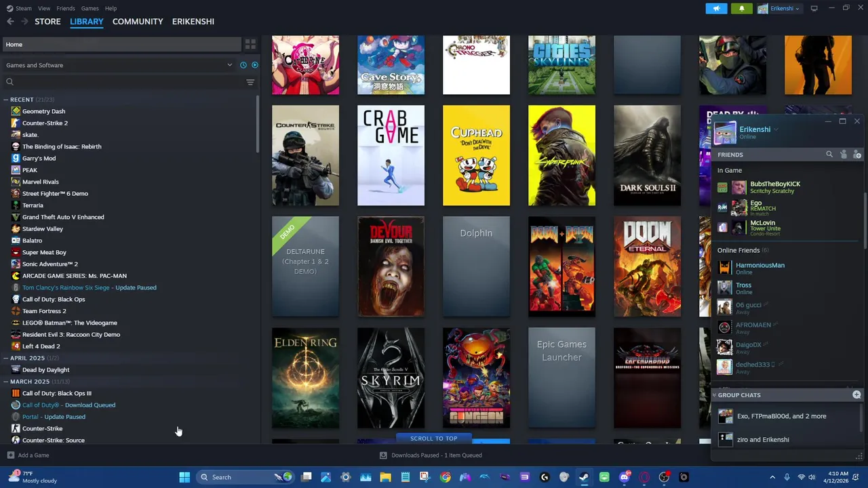Open the Cyberpunk cover
This screenshot has height=488, width=868.
[561, 155]
